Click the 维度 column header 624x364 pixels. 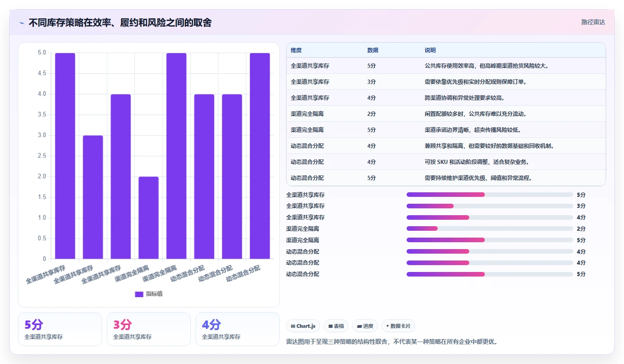coord(296,50)
